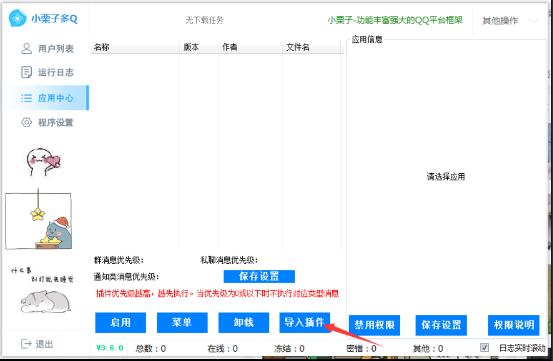Click the V3.6.0 version text

[x=110, y=348]
